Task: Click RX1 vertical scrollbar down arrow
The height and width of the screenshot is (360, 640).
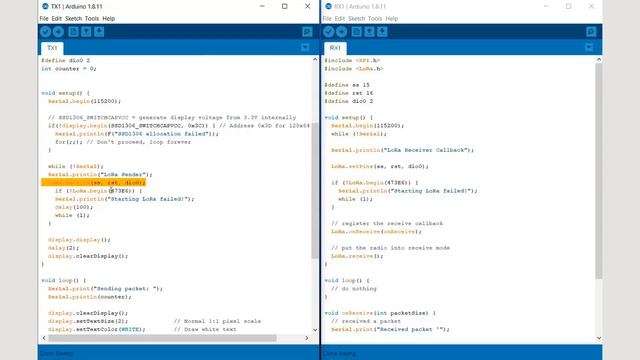Action: 599,338
